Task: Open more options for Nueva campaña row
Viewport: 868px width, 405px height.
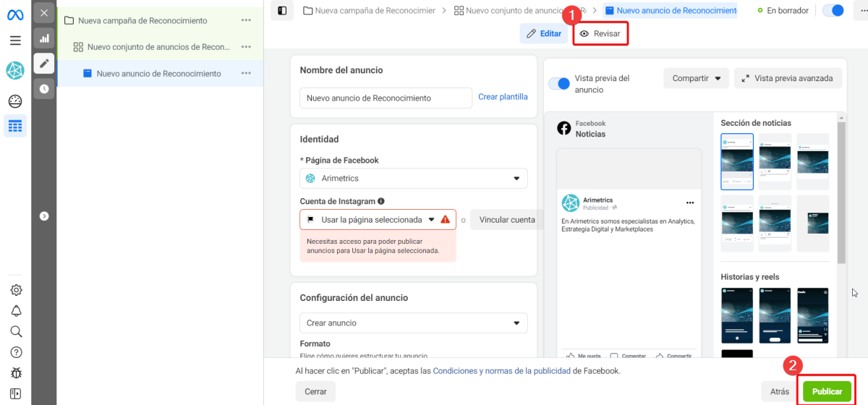Action: pos(246,20)
